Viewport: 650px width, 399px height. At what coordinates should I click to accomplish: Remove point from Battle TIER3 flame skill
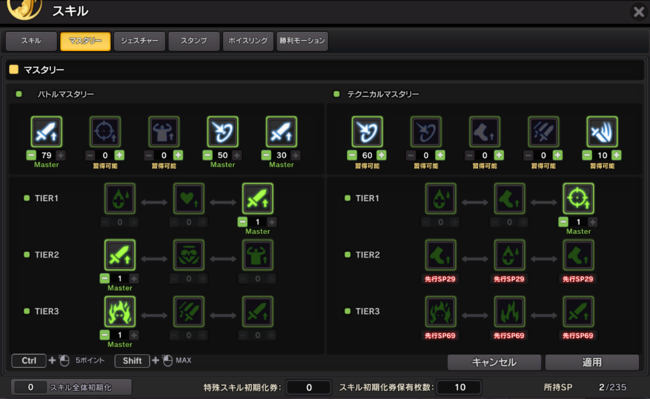pyautogui.click(x=105, y=335)
